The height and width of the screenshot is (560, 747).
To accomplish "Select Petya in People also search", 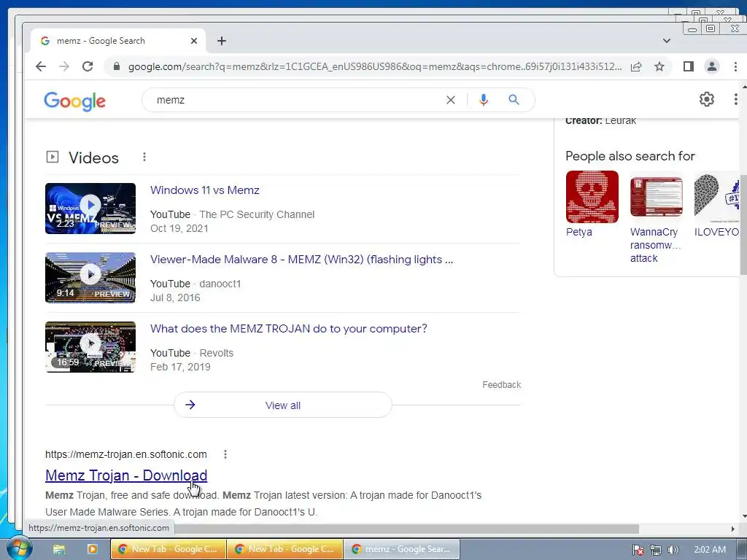I will 592,205.
